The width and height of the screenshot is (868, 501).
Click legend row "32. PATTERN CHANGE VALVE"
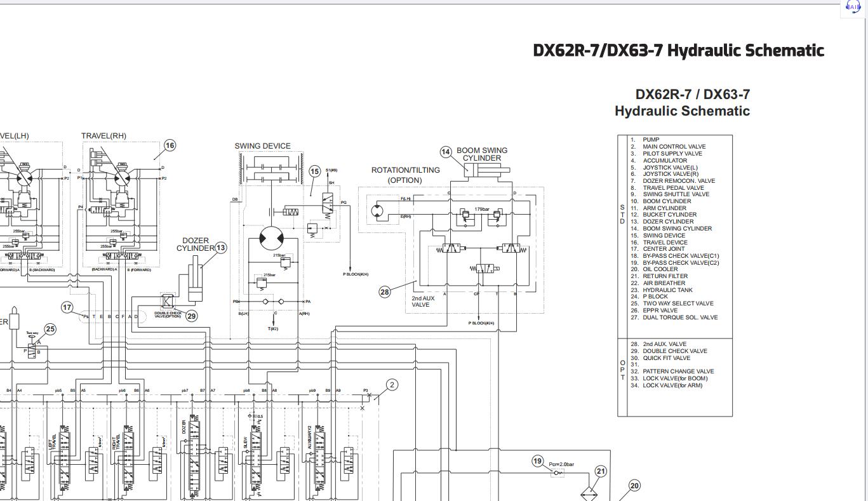click(x=672, y=371)
